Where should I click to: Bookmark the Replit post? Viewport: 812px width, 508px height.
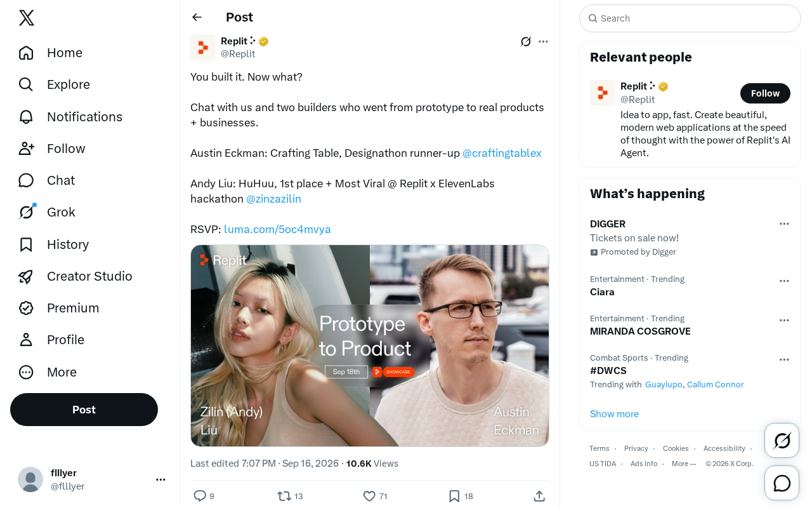point(461,496)
